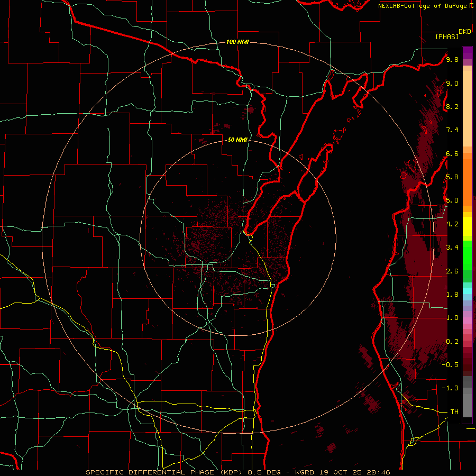Click the -0.5 value on the color scale
Image resolution: width=476 pixels, height=476 pixels.
(450, 365)
